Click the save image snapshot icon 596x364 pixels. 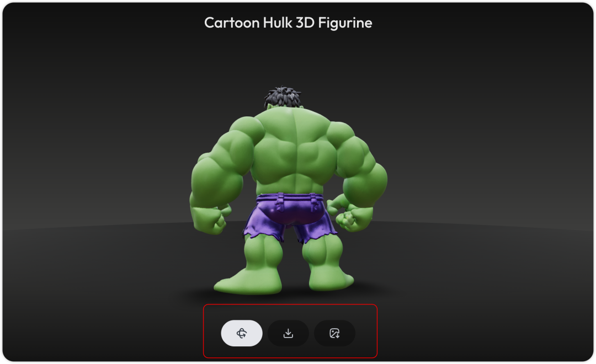click(334, 333)
